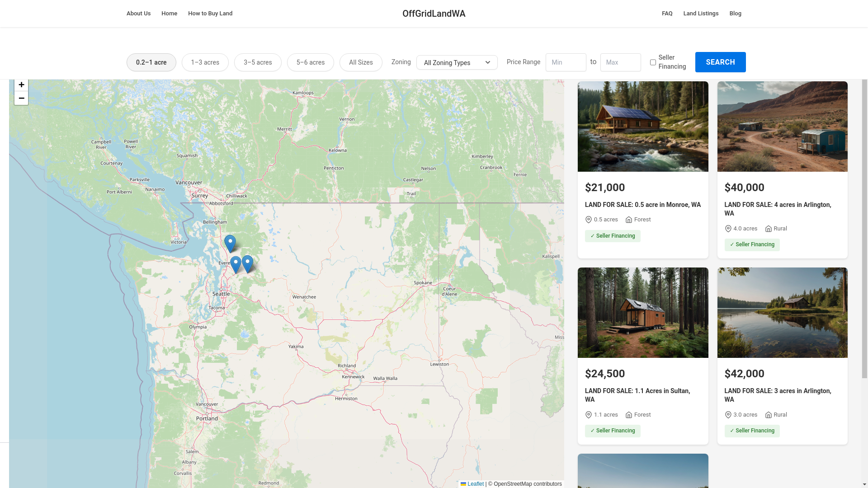This screenshot has height=488, width=868.
Task: Select the northernmost blue map pin
Action: click(230, 244)
